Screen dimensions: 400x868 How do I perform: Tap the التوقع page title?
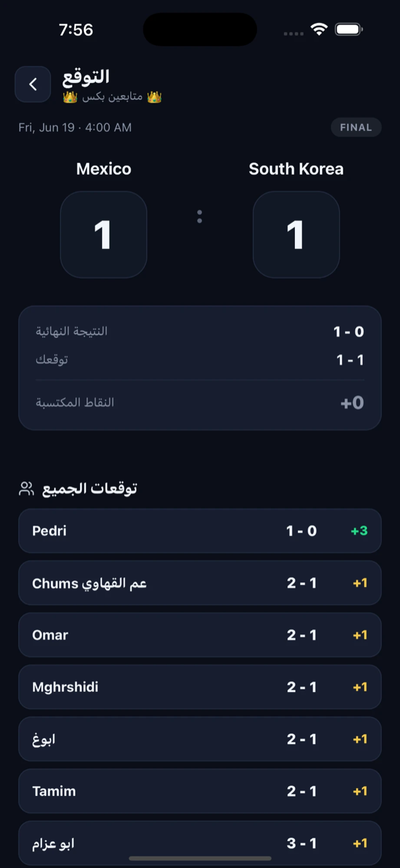tap(86, 76)
